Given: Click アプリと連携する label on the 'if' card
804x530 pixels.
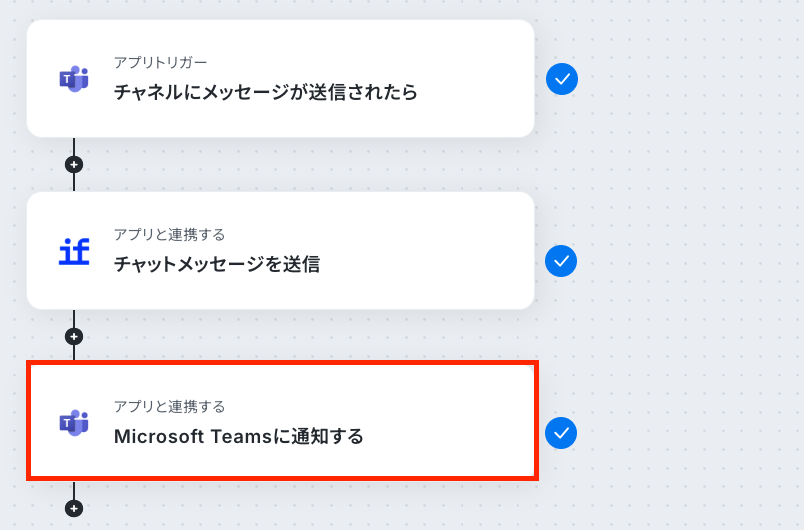Looking at the screenshot, I should 169,235.
